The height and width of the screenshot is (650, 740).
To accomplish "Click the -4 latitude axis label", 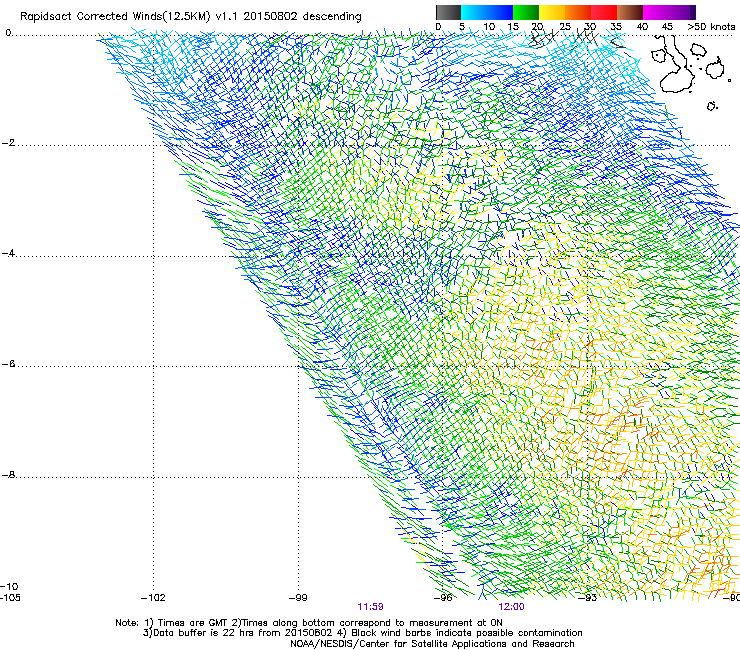I will point(8,253).
